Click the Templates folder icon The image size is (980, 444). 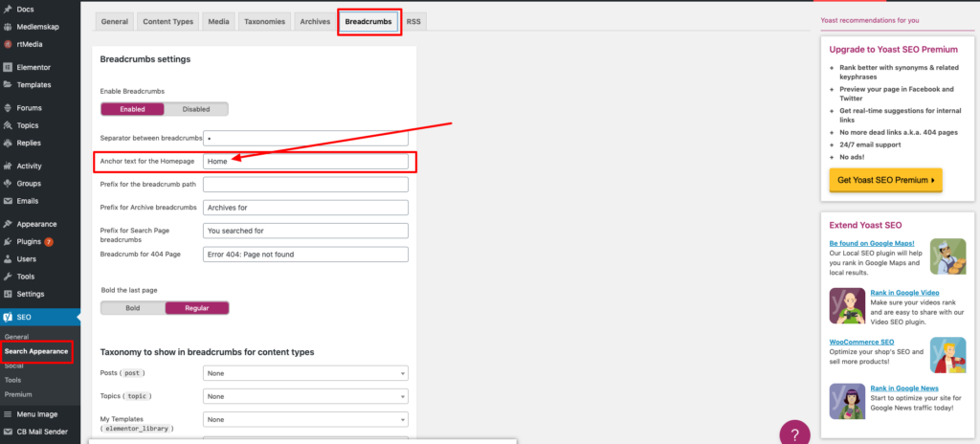(x=8, y=84)
